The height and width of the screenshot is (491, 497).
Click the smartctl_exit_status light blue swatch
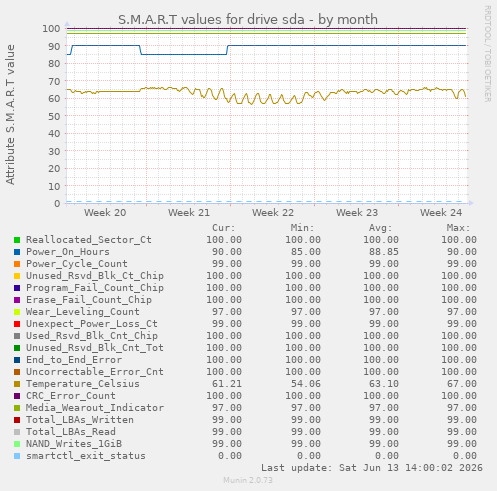click(x=17, y=456)
